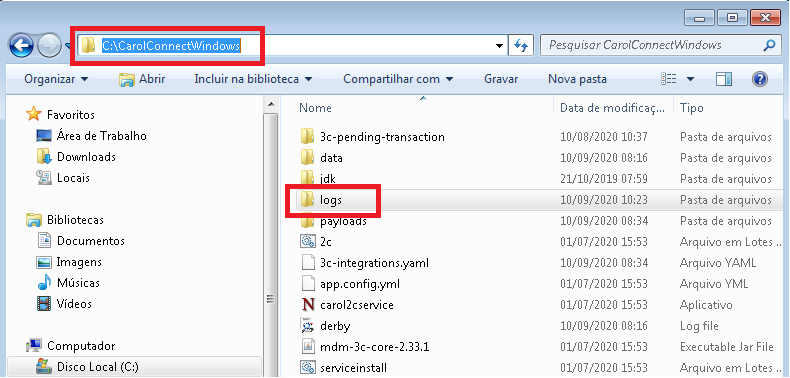The width and height of the screenshot is (790, 378).
Task: Click the navigation pane scroll up arrow
Action: [271, 105]
